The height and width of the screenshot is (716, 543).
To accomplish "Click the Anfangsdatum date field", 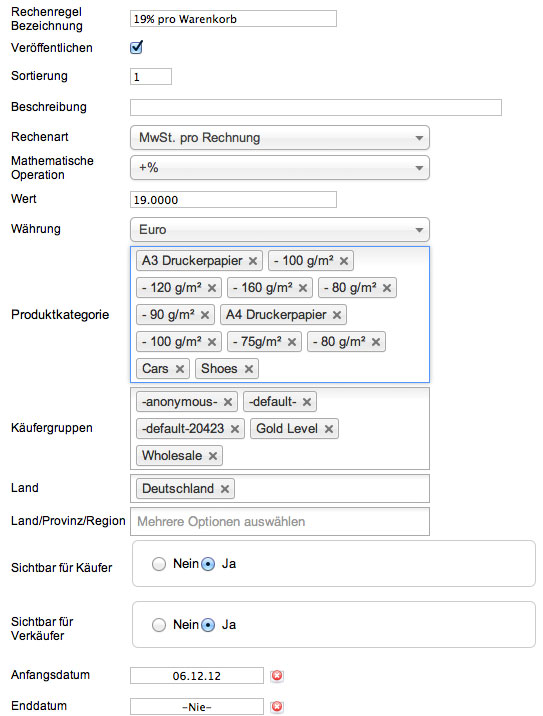I will coord(197,676).
